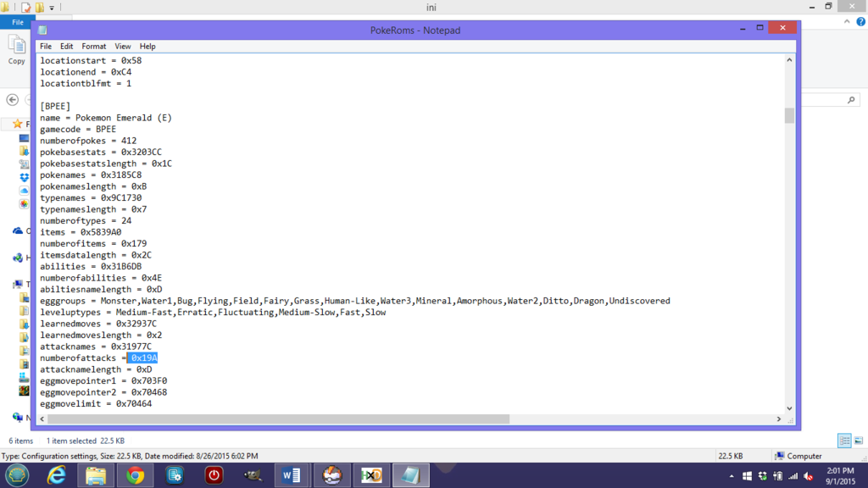Click the highlighted value 0x19A
This screenshot has height=488, width=868.
point(142,358)
